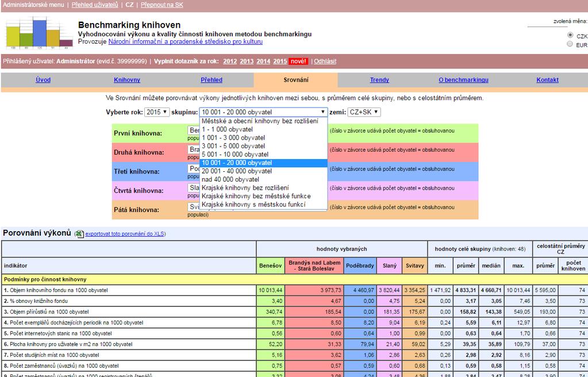Choose Krajské knihovny bez městské funkce option
Viewport: 588px width, 377px height.
pyautogui.click(x=263, y=196)
